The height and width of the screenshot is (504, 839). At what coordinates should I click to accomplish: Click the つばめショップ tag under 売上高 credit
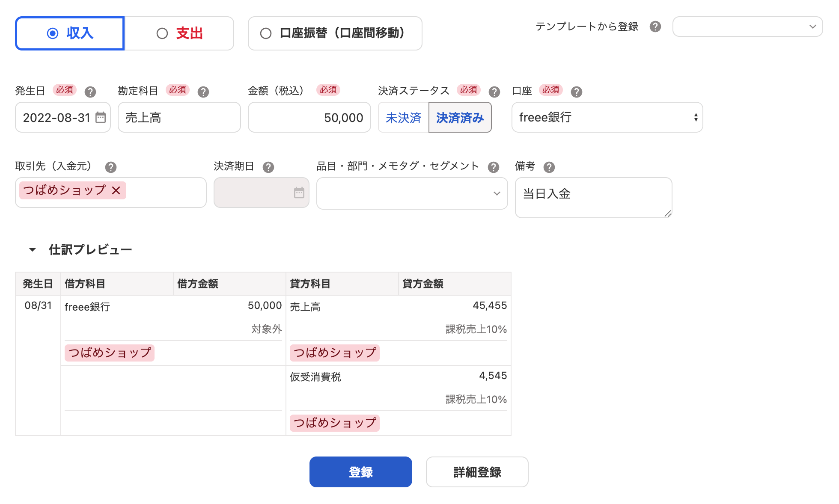(x=335, y=353)
